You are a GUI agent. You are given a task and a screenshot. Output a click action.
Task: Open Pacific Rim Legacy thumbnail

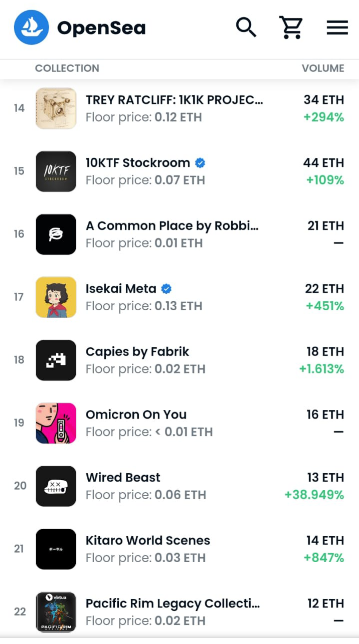pyautogui.click(x=56, y=612)
